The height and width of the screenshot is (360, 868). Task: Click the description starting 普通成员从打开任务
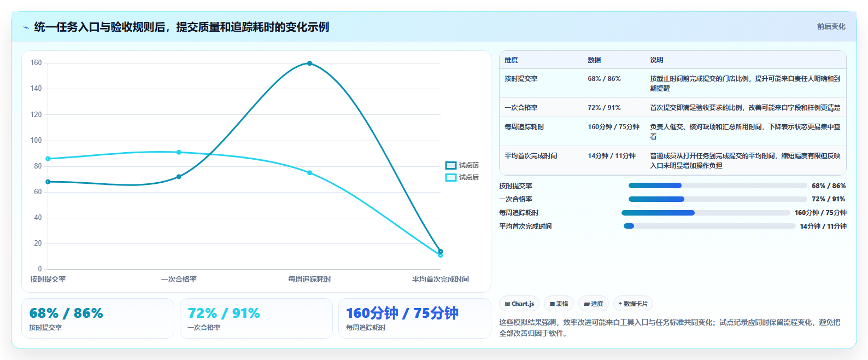click(745, 160)
